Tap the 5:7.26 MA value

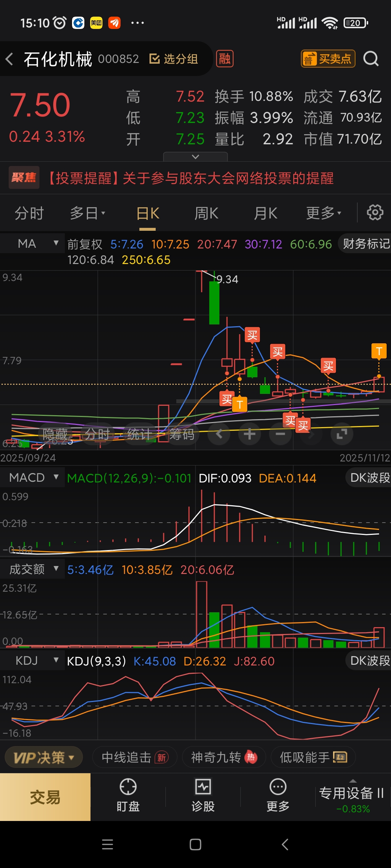click(x=127, y=244)
